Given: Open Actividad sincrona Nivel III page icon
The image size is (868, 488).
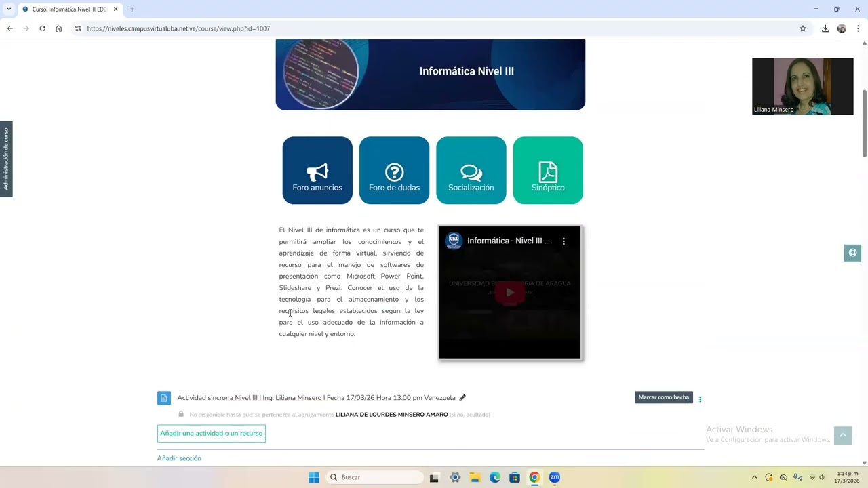Looking at the screenshot, I should (164, 398).
